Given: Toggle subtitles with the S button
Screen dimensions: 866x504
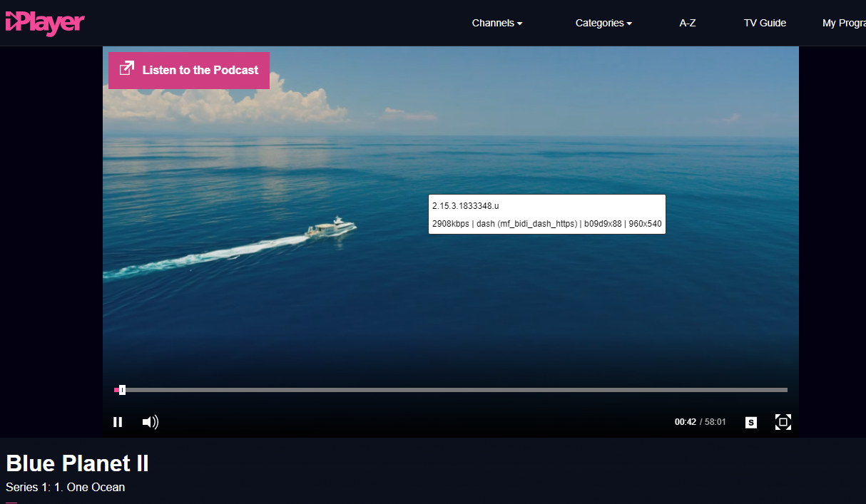Looking at the screenshot, I should click(750, 423).
